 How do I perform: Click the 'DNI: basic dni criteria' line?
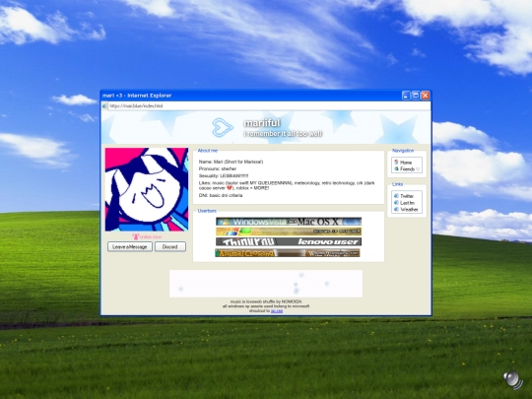[221, 195]
